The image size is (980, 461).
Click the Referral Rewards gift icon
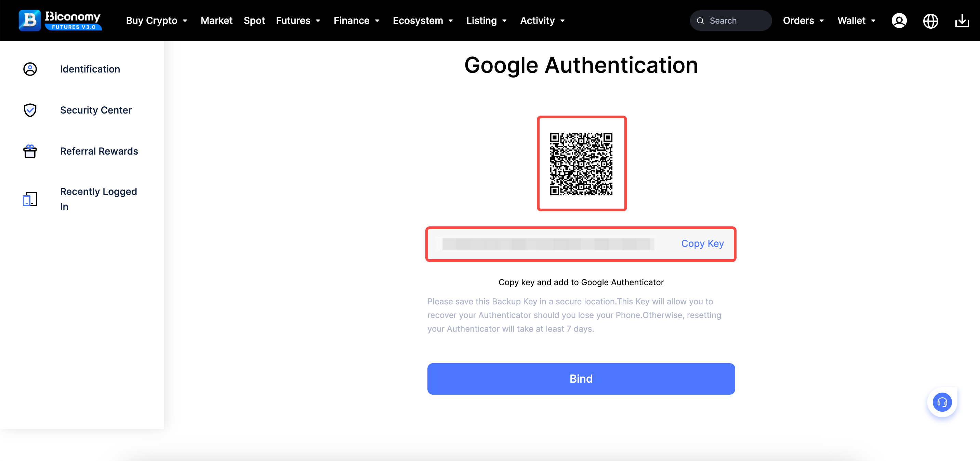30,151
